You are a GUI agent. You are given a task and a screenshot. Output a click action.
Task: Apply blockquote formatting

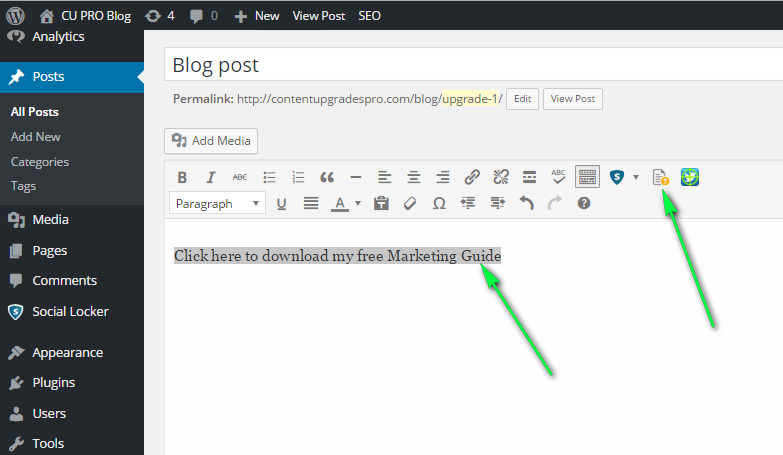pos(327,177)
